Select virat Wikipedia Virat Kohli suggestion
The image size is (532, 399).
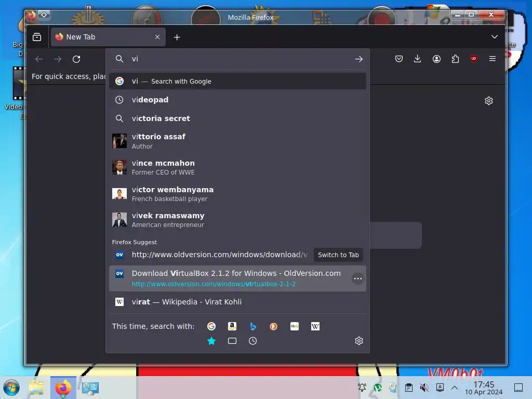237,302
